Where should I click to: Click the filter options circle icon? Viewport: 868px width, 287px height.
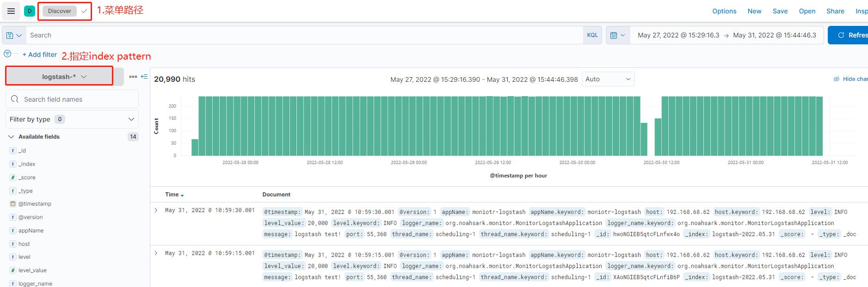pos(7,54)
